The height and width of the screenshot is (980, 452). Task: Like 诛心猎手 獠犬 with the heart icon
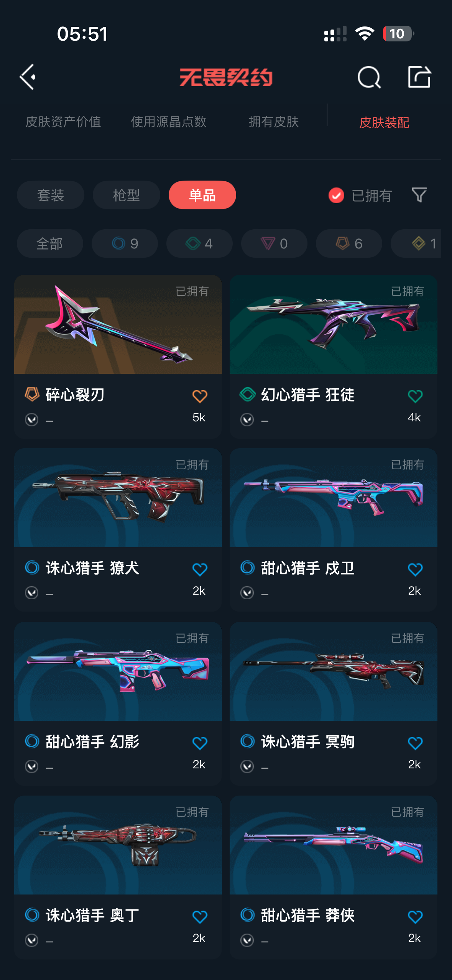200,569
